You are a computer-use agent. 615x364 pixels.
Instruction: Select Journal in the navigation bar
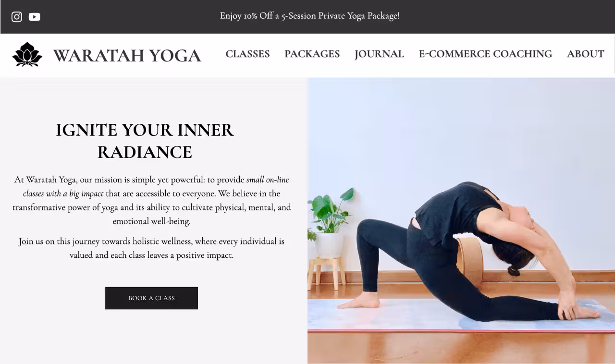[379, 54]
